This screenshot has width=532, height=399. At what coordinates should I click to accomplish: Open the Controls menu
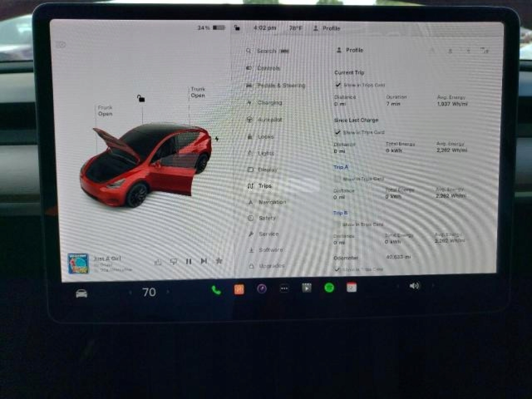263,68
